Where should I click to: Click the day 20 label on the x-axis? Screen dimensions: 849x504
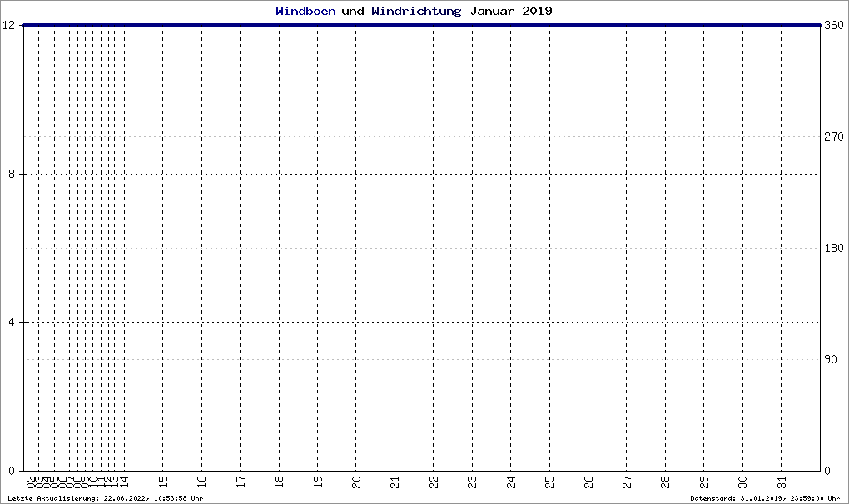[356, 482]
